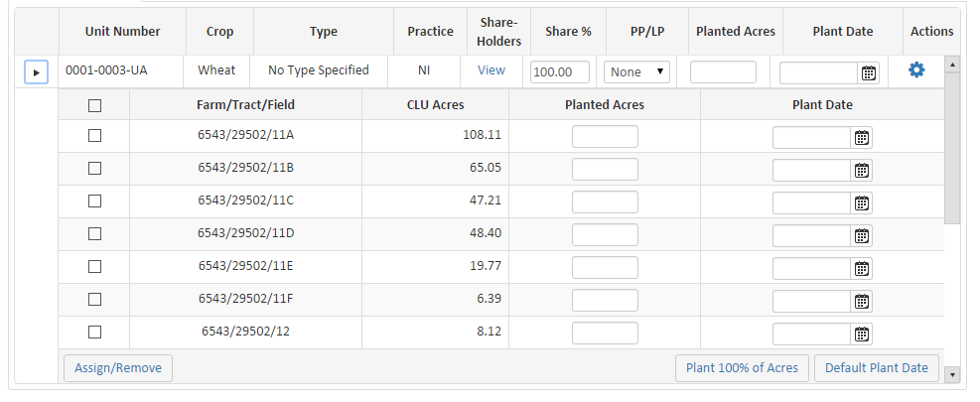Open calendar for unit-level Plant Date
The height and width of the screenshot is (402, 980).
coord(869,72)
